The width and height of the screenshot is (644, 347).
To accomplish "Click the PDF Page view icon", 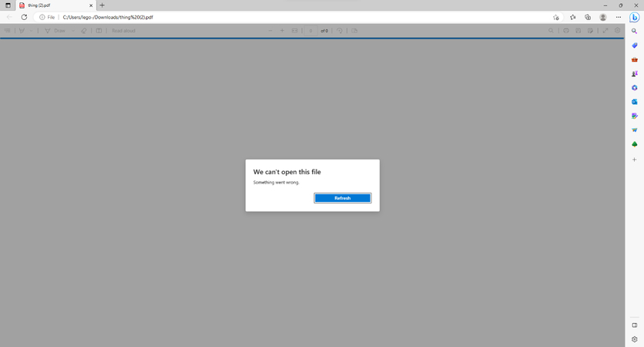I will coord(354,30).
